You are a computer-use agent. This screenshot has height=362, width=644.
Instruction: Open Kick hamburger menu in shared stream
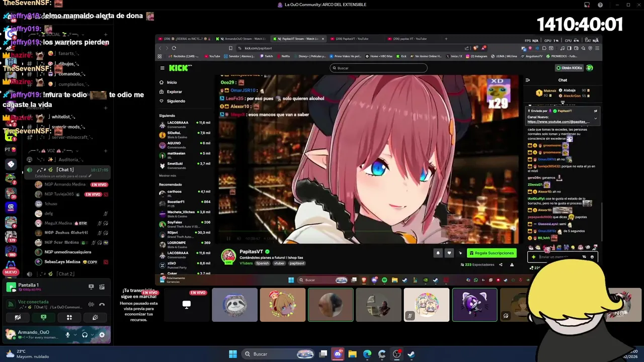pyautogui.click(x=162, y=68)
